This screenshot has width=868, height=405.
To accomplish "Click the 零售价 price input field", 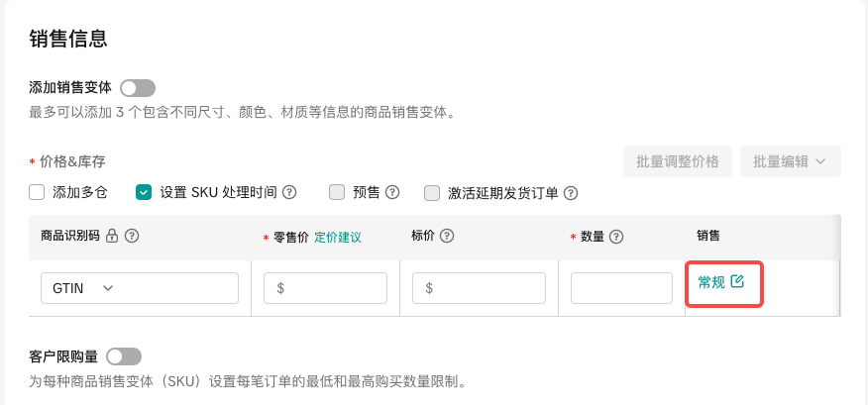I will click(x=325, y=288).
